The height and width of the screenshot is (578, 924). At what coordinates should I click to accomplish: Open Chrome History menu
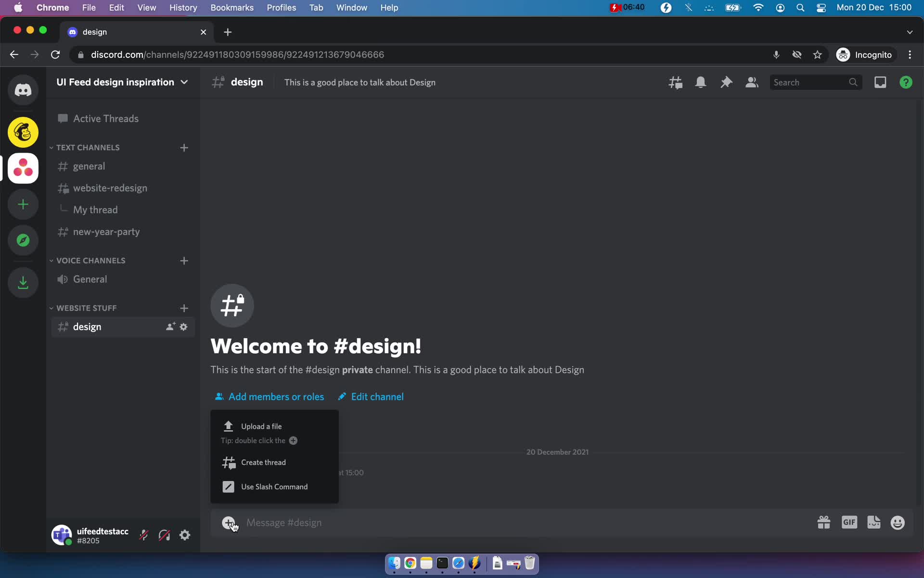[183, 7]
